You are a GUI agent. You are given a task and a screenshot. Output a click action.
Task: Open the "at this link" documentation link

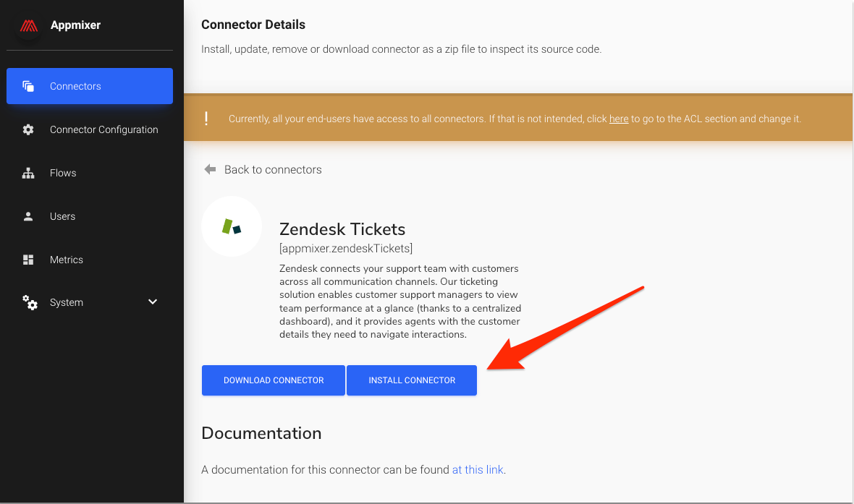(x=478, y=469)
